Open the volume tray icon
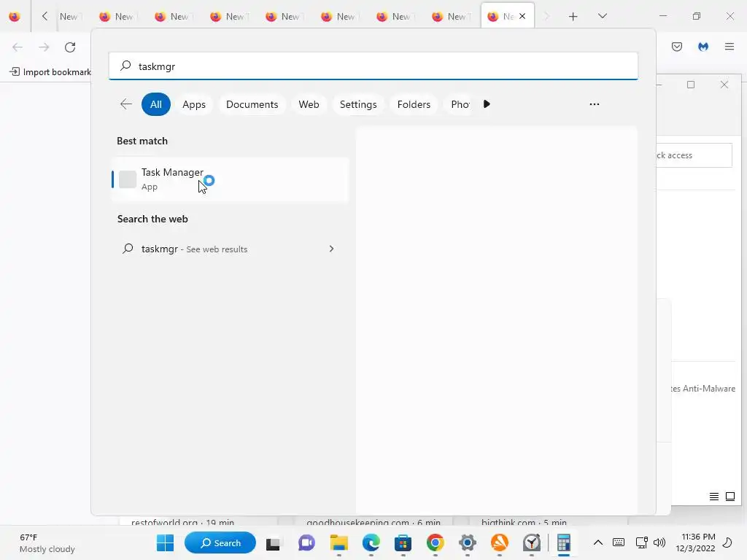747x560 pixels. point(659,542)
